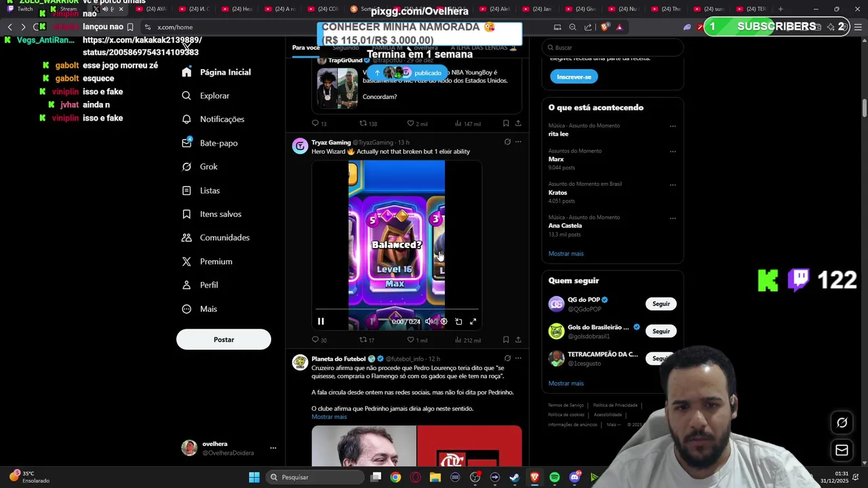The height and width of the screenshot is (488, 868).
Task: Open more options on Tryaz Gaming post
Action: click(518, 142)
